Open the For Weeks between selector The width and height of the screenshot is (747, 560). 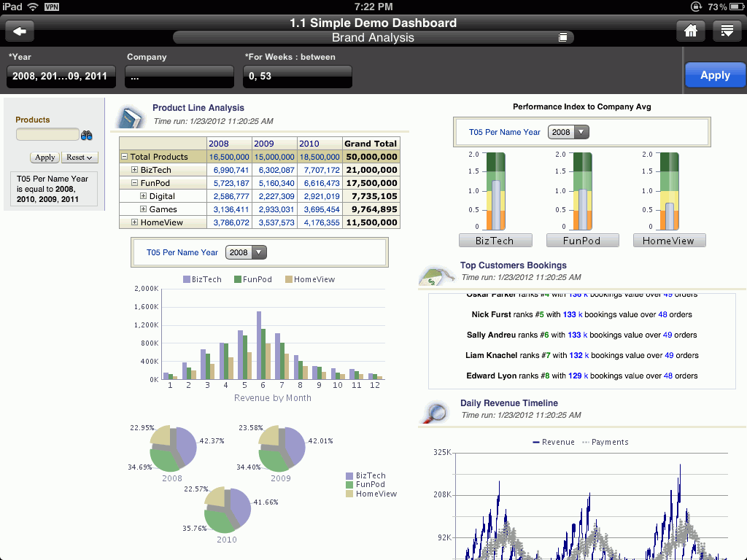pyautogui.click(x=298, y=76)
